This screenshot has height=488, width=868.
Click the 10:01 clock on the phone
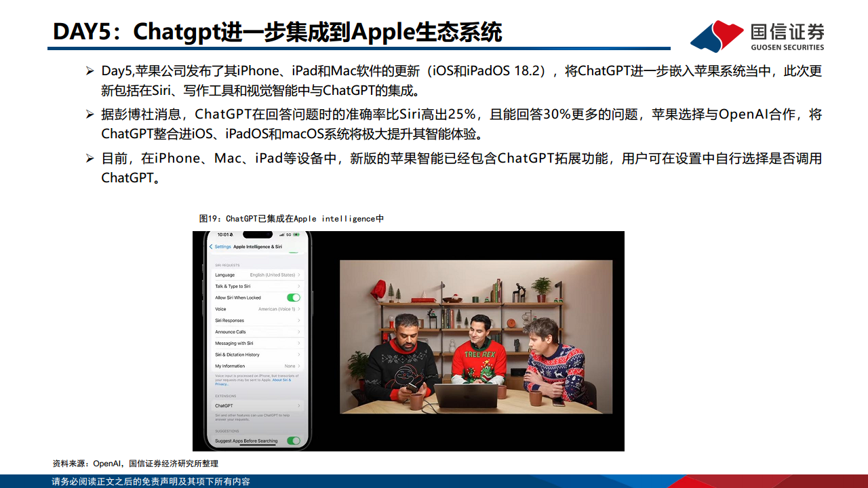[x=223, y=235]
